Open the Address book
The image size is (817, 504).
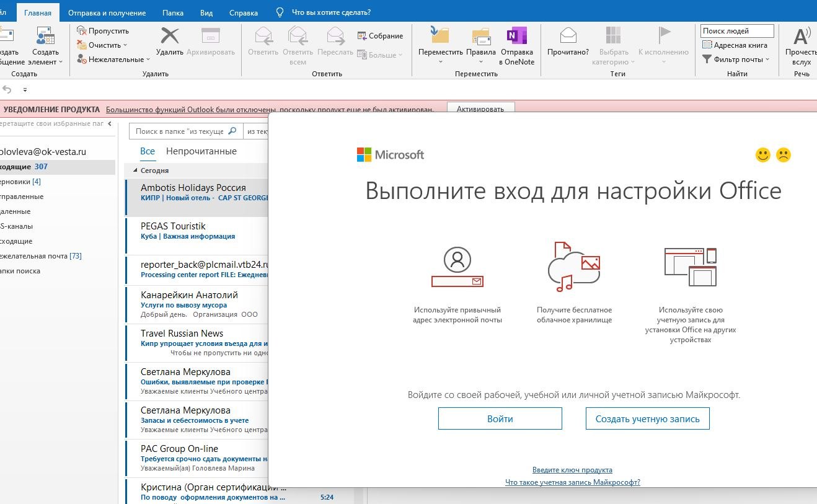coord(735,45)
